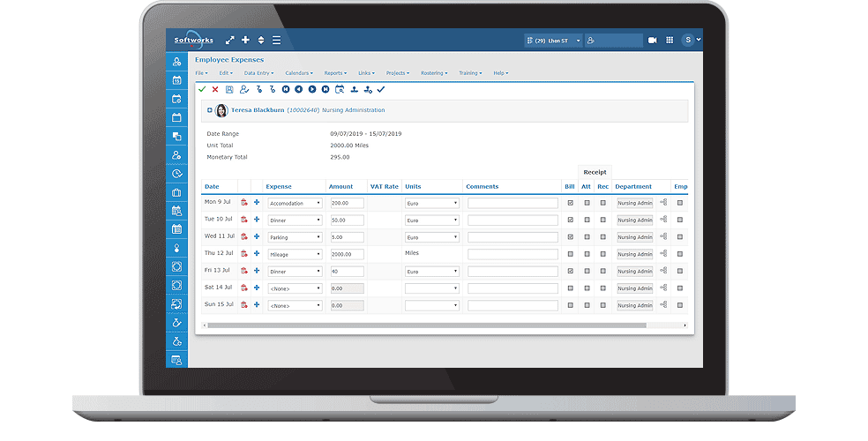Click the clock sidebar icon
The image size is (868, 441).
(x=176, y=174)
